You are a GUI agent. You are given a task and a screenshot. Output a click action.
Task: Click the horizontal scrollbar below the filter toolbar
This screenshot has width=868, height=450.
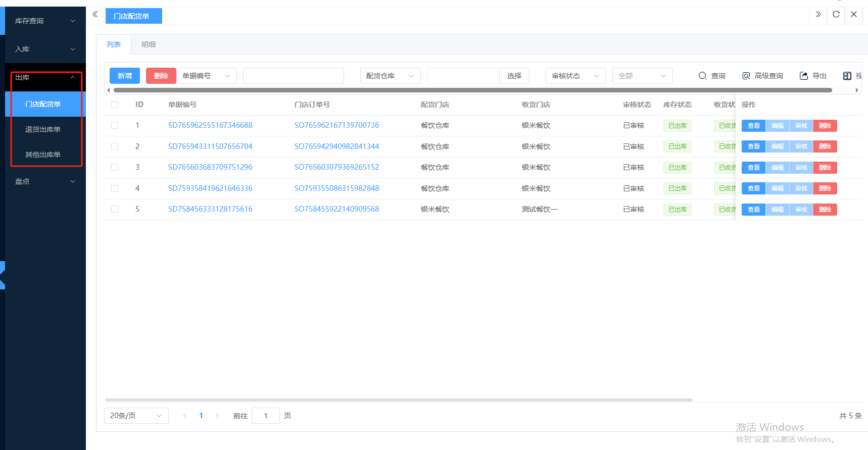[472, 90]
